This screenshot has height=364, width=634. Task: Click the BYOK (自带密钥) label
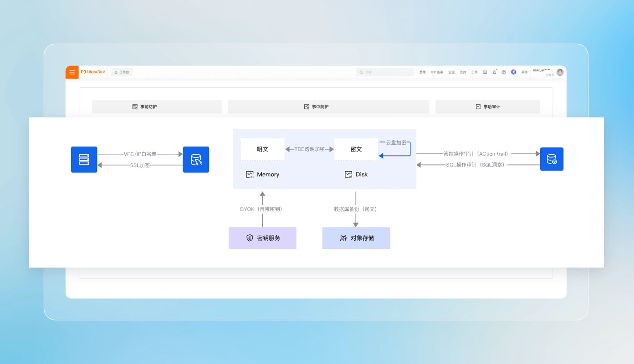coord(261,209)
